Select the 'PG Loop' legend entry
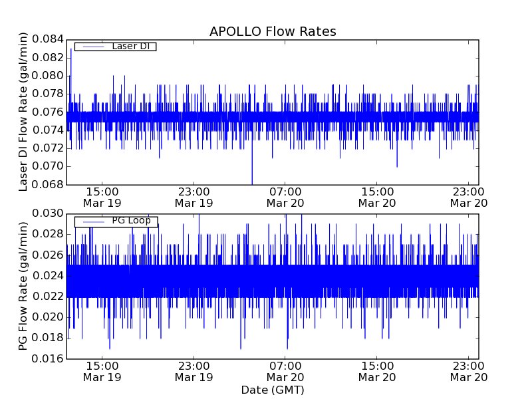Viewport: 532px width, 399px height. [x=116, y=221]
